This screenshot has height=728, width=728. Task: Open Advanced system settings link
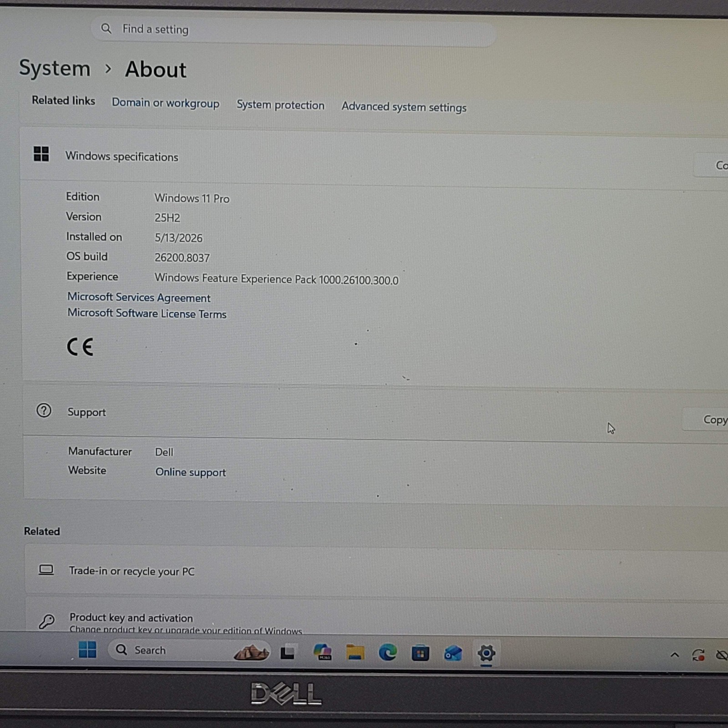[404, 107]
